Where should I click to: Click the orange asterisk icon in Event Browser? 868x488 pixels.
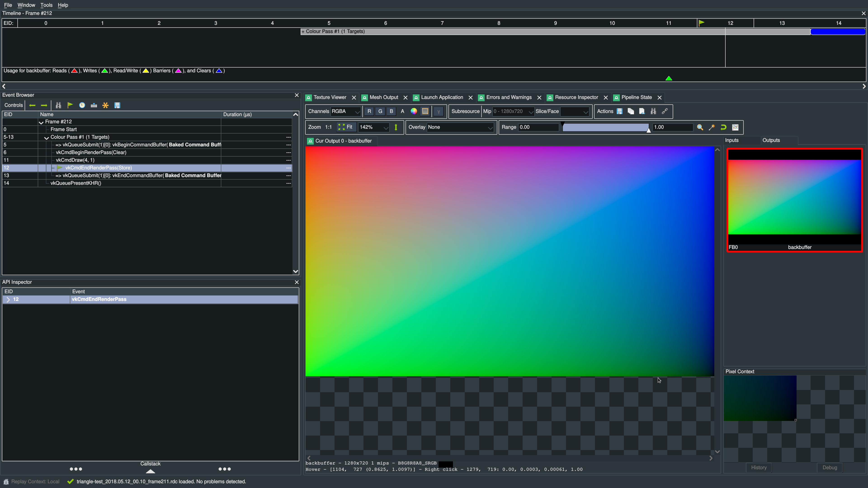[x=106, y=106]
